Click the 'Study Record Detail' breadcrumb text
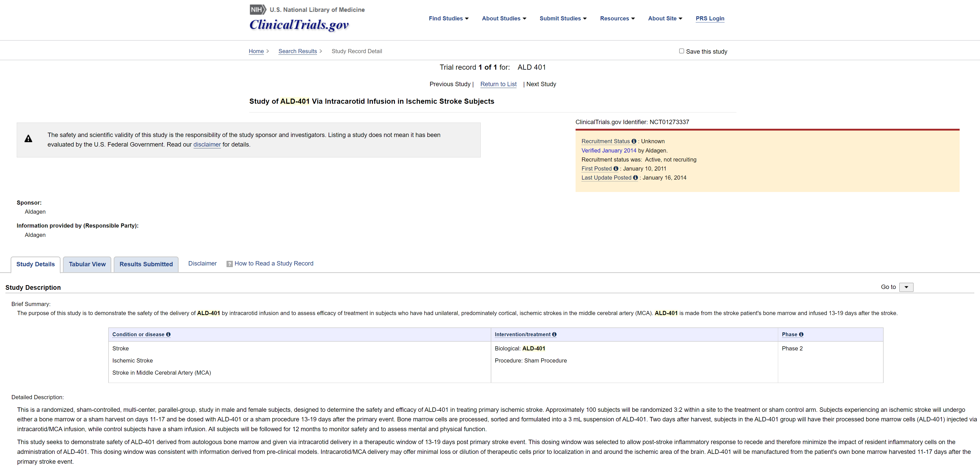Viewport: 980px width, 466px height. [x=357, y=51]
